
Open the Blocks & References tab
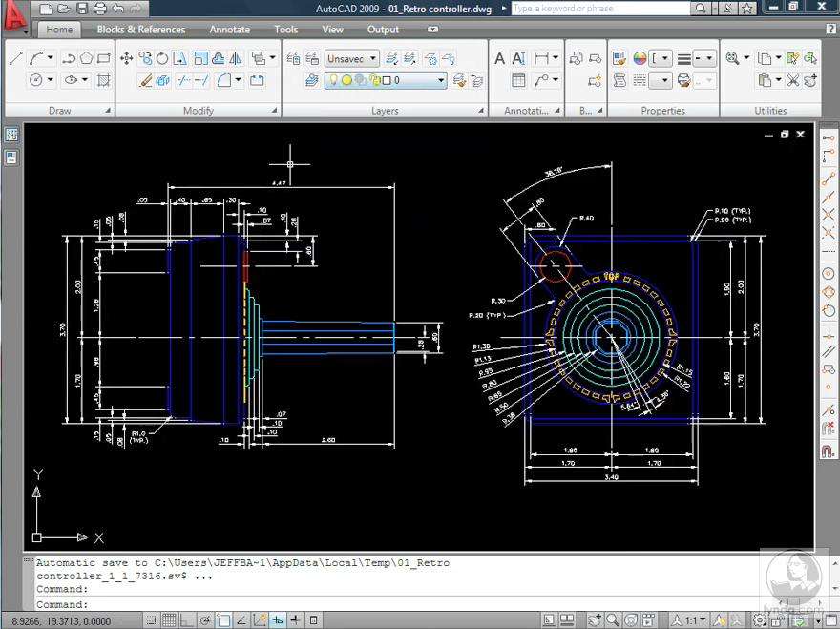(x=141, y=30)
